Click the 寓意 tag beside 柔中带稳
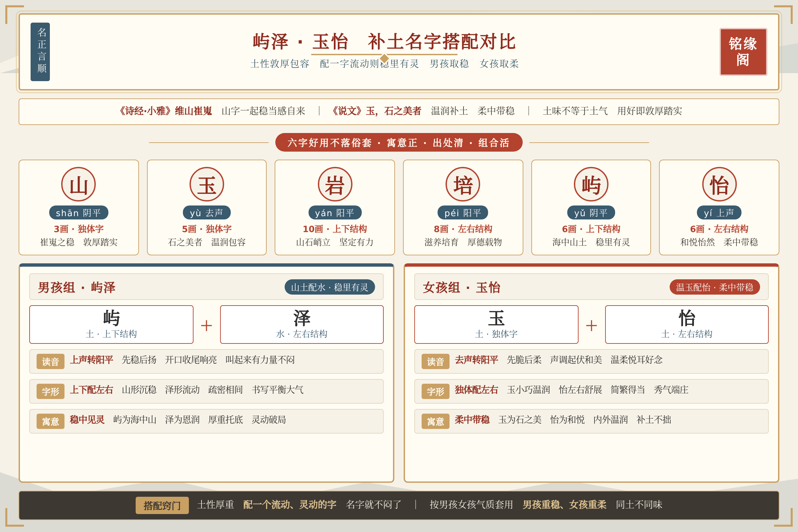This screenshot has height=532, width=798. [435, 421]
